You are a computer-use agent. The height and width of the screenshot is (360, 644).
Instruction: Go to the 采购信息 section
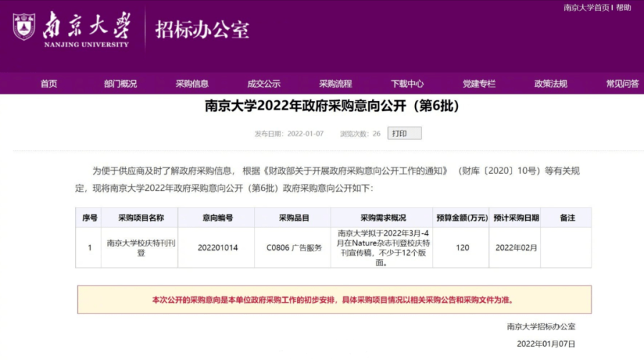pyautogui.click(x=192, y=84)
